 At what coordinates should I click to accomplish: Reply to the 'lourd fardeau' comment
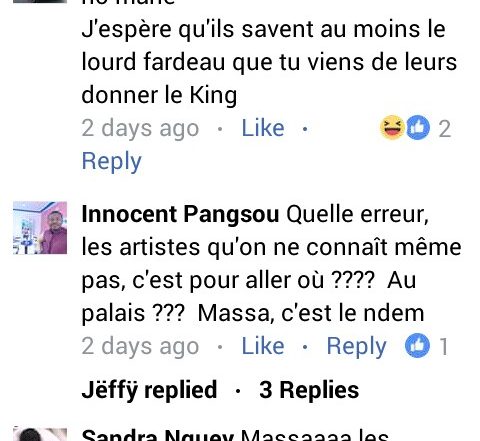click(x=112, y=161)
